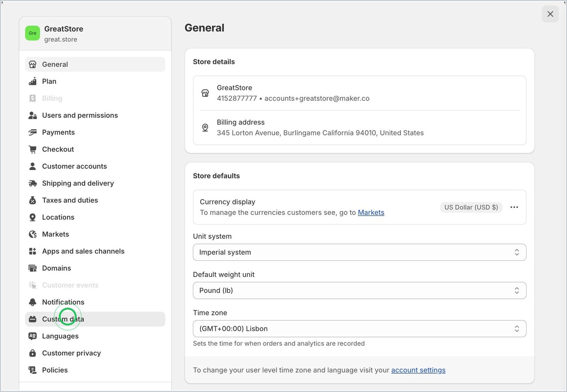
Task: Open the account settings link
Action: [x=418, y=370]
